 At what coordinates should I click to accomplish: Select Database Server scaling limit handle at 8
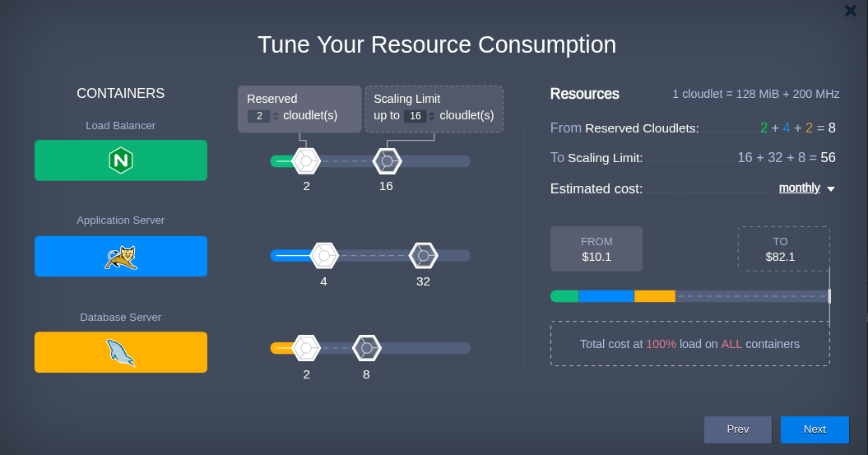click(366, 348)
